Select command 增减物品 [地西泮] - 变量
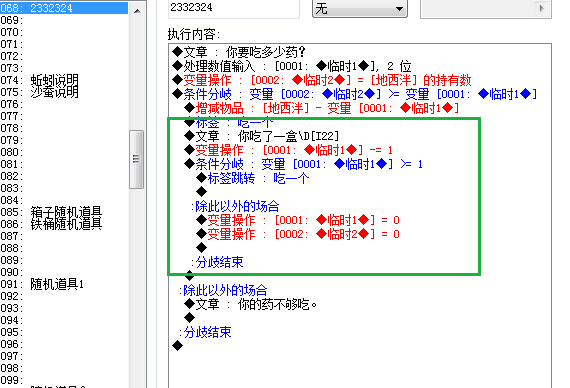Screen dimensions: 570x388 [321, 108]
